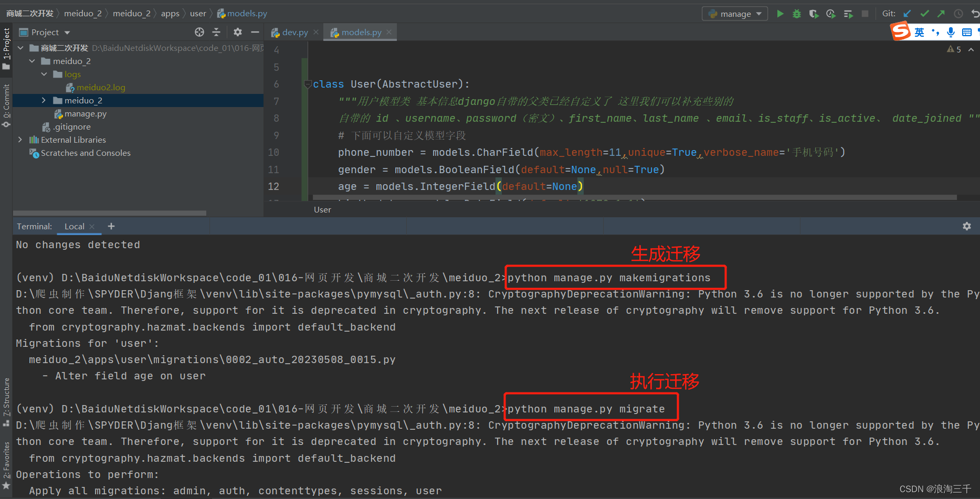Toggle Sogou English/Chinese mode
Image resolution: width=980 pixels, height=499 pixels.
(x=919, y=33)
